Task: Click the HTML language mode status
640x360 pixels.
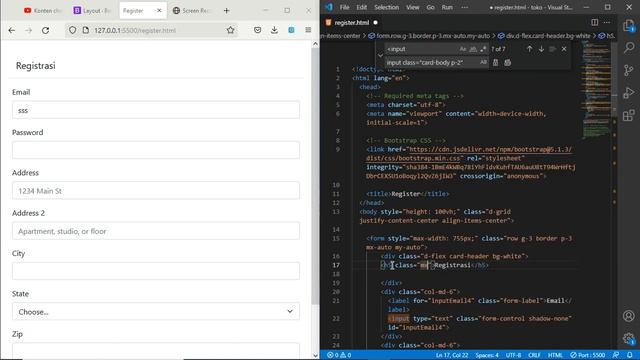Action: [x=555, y=355]
